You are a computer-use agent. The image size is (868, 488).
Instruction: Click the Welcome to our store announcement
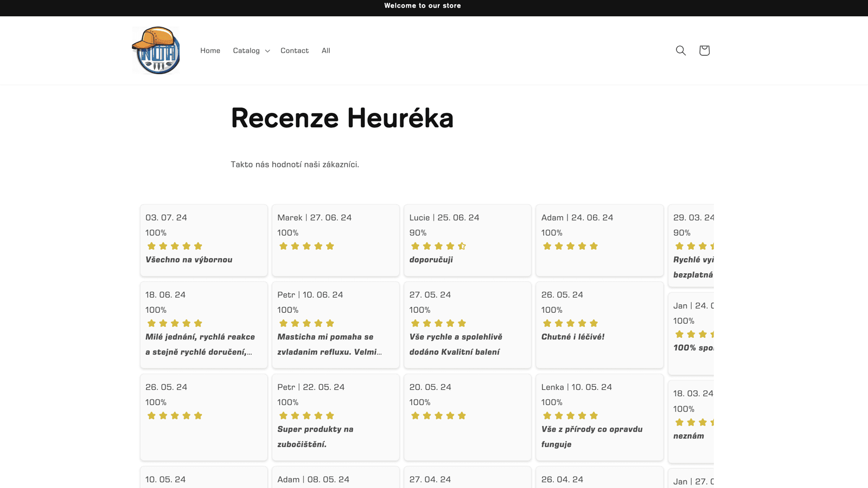coord(423,6)
